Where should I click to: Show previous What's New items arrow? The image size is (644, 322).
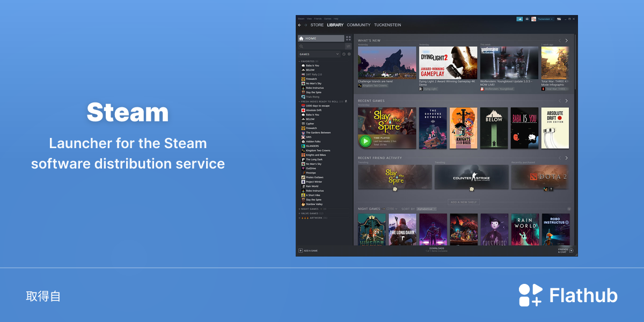(x=560, y=41)
